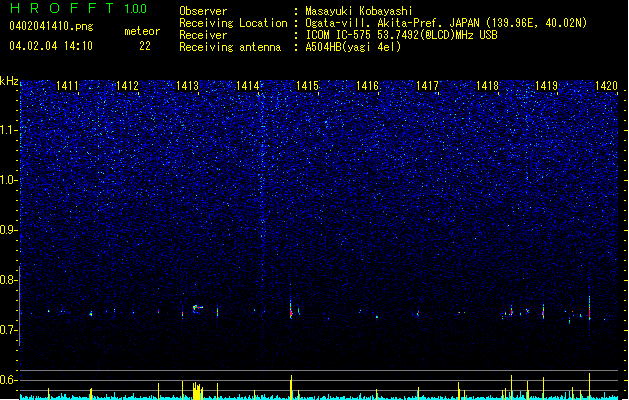Select the Ogata-vill. Akita-Pref. JAPAN location text

446,23
